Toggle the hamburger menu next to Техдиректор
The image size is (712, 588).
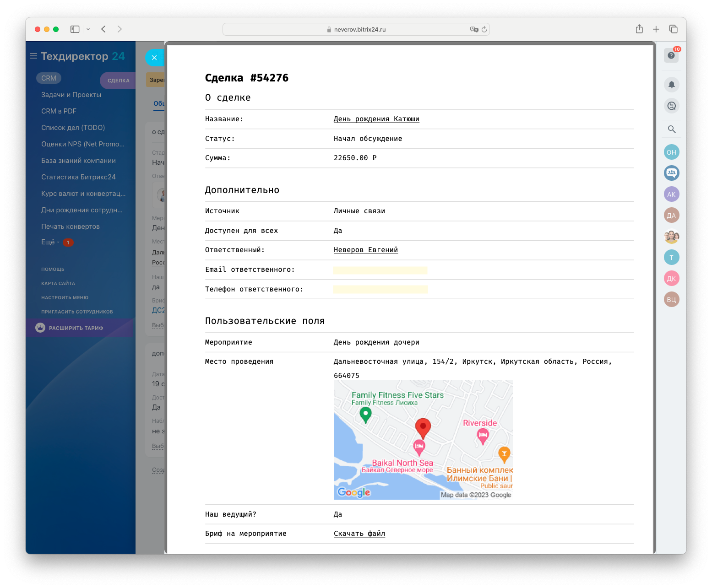33,56
